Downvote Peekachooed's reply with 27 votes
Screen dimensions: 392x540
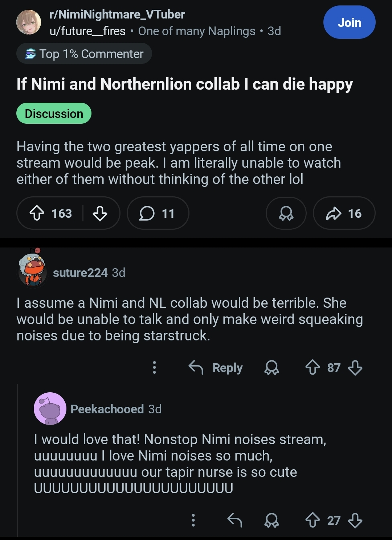pos(355,520)
